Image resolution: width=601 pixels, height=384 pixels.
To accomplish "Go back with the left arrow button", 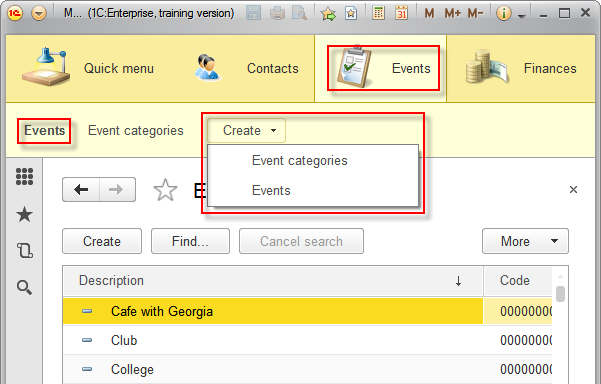I will (81, 189).
